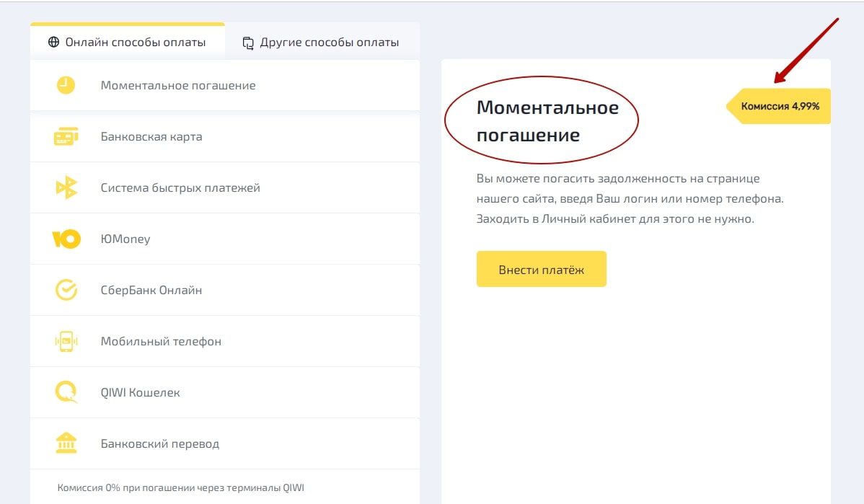
Task: Click the Комиссия 4,99% badge
Action: coord(779,106)
